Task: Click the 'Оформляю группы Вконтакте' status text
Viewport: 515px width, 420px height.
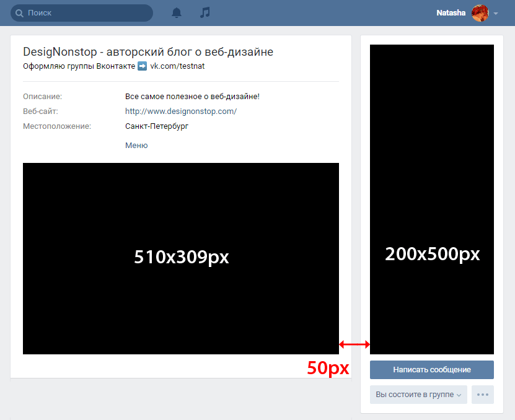Action: point(79,66)
